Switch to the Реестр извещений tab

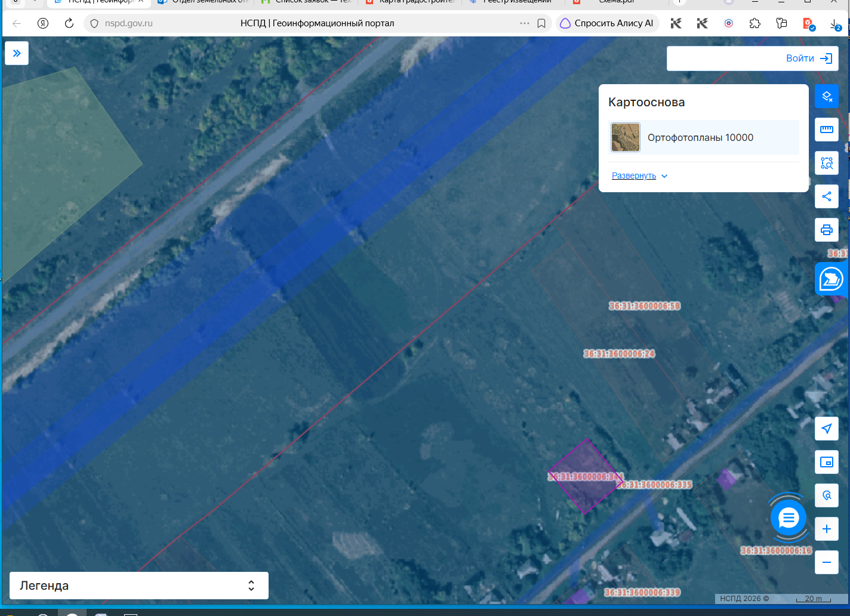click(x=513, y=2)
